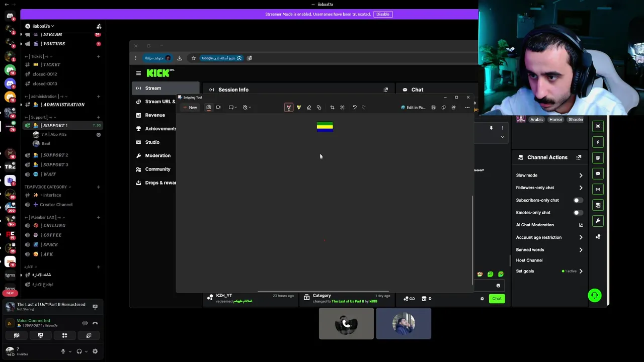
Task: Open Snipping Tool snip shape dropdown
Action: coord(232,107)
